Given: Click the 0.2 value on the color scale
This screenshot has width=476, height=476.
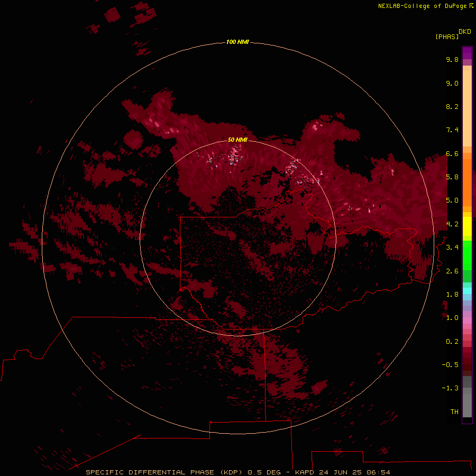Looking at the screenshot, I should [452, 342].
